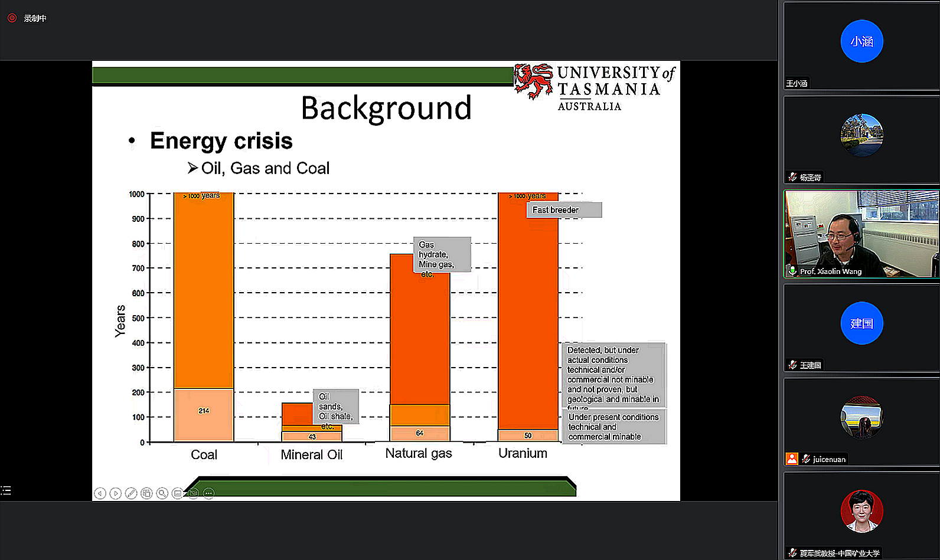Select the pen annotation tool
This screenshot has width=940, height=560.
point(131,493)
